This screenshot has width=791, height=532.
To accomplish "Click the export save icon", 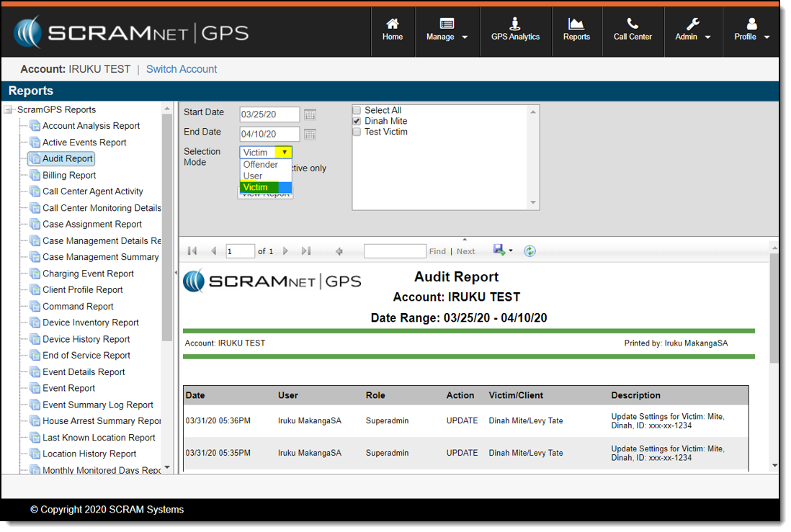I will [x=499, y=250].
